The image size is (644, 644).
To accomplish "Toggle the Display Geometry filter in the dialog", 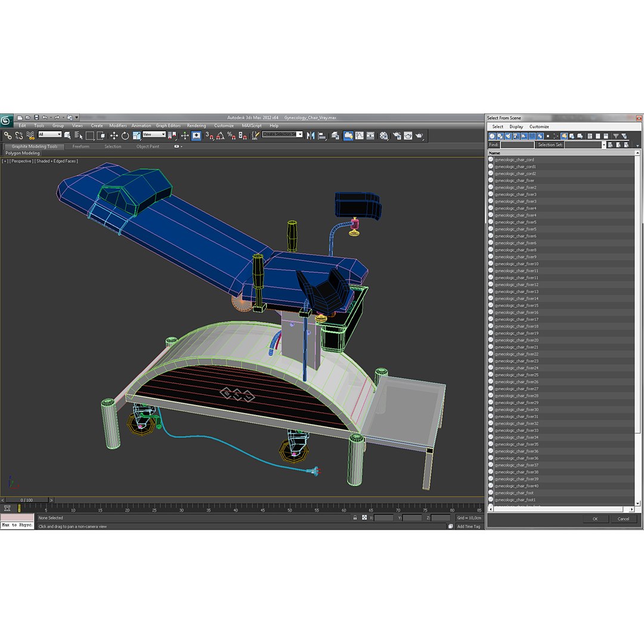I will [x=491, y=136].
